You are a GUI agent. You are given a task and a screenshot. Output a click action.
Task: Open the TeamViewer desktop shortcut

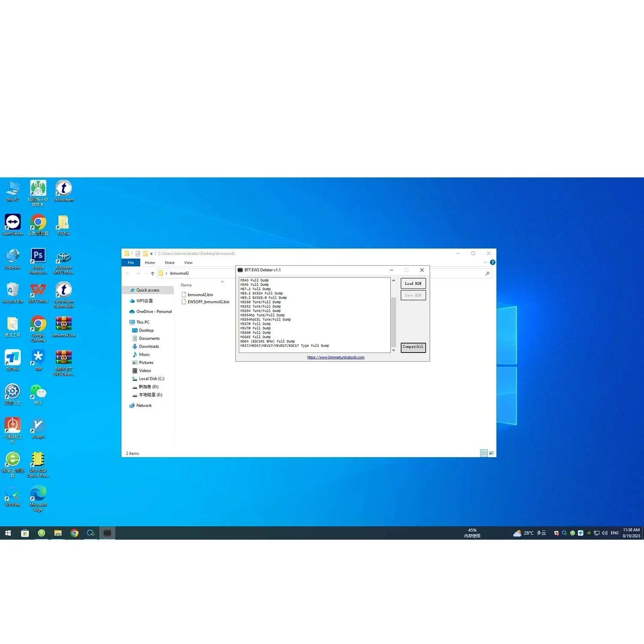point(13,225)
